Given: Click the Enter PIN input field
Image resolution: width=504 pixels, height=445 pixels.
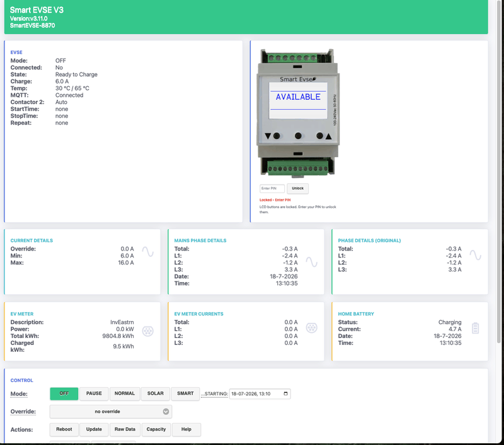Looking at the screenshot, I should (x=272, y=188).
